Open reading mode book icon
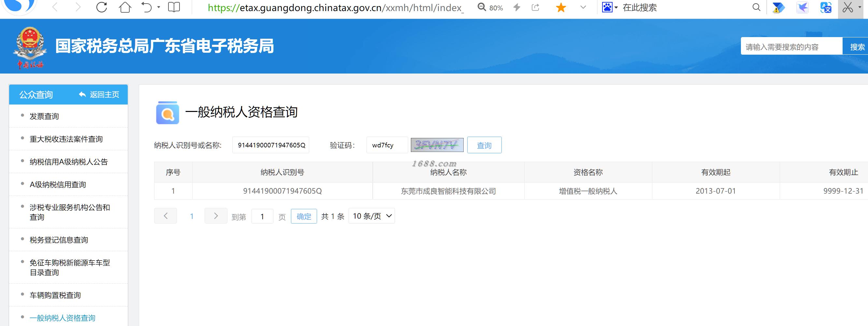Screen dimensions: 868x326 [174, 7]
